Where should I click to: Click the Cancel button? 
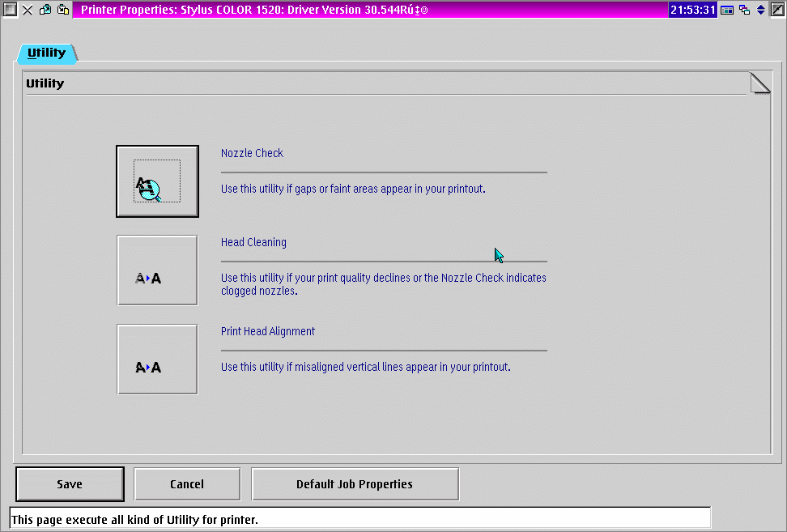point(187,484)
